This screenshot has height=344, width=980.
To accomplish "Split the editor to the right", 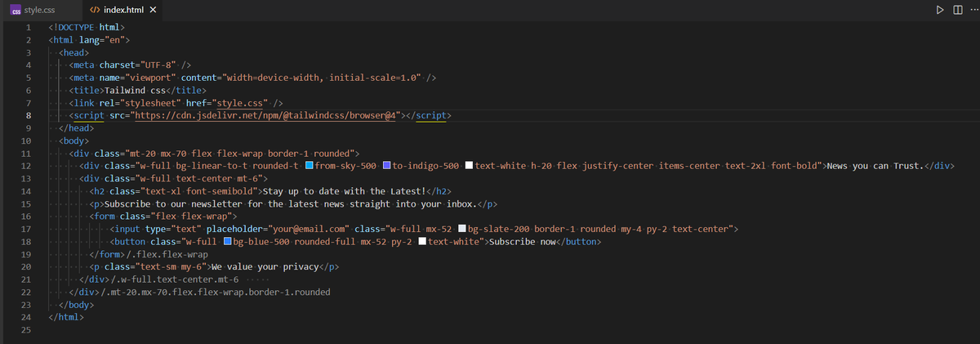I will pos(956,10).
